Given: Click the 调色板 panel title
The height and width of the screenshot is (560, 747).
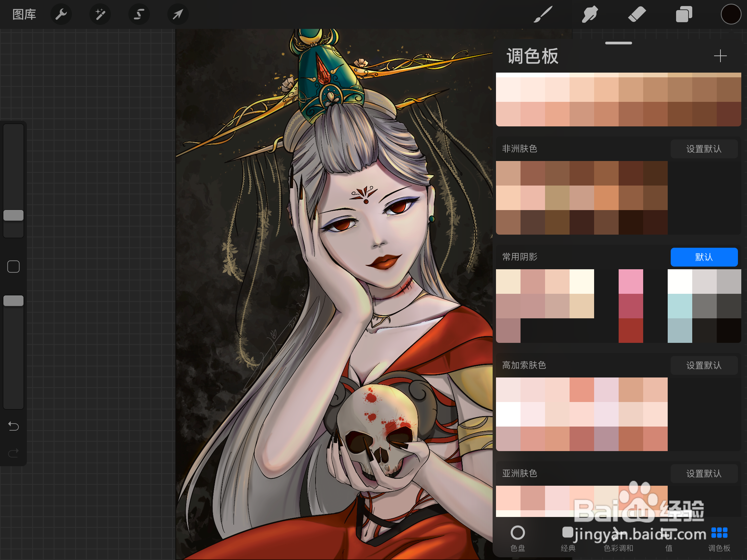Looking at the screenshot, I should [532, 56].
